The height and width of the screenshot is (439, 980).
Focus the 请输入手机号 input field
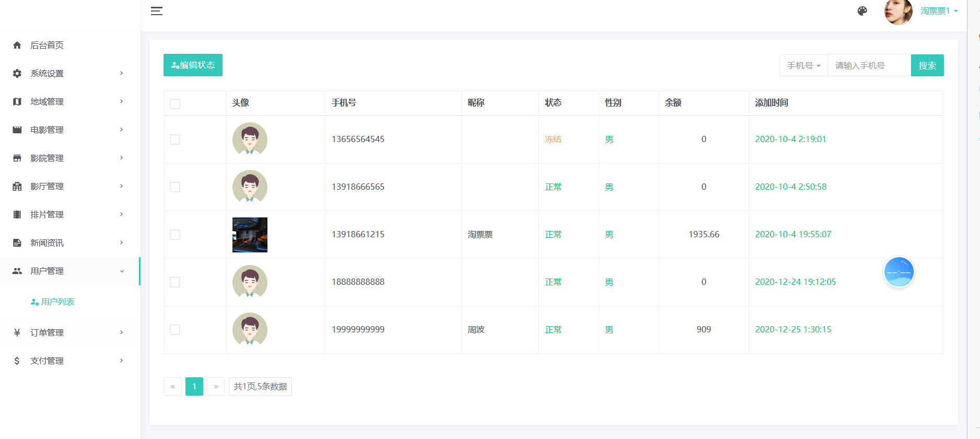point(869,66)
